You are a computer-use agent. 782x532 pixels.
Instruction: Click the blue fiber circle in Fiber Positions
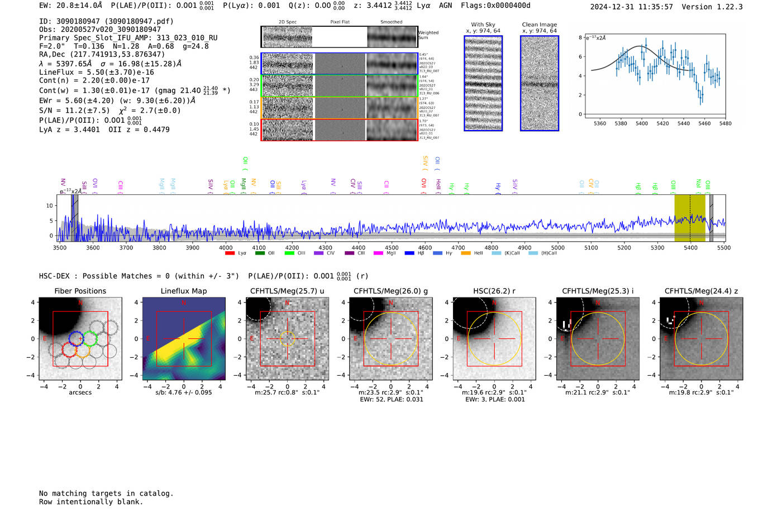coord(76,338)
